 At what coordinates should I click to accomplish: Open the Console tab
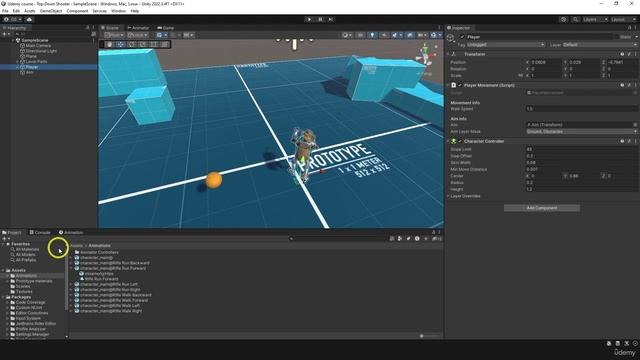(40, 232)
